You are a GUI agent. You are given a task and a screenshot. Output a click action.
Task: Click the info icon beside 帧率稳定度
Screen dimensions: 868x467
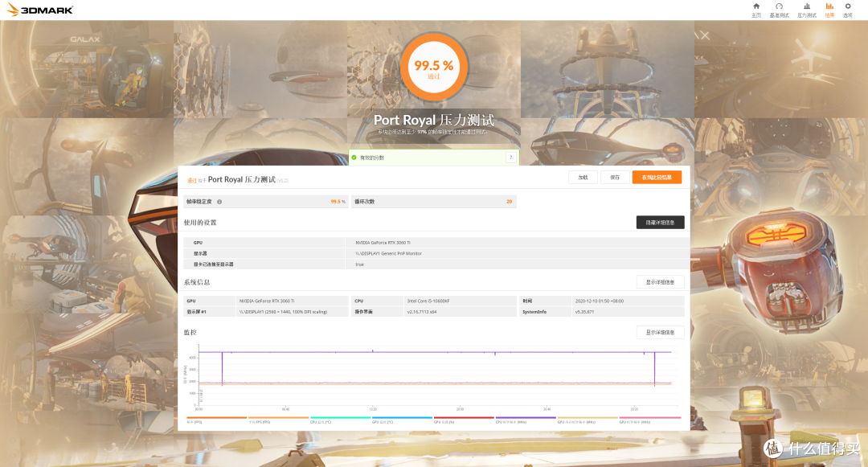(x=219, y=202)
